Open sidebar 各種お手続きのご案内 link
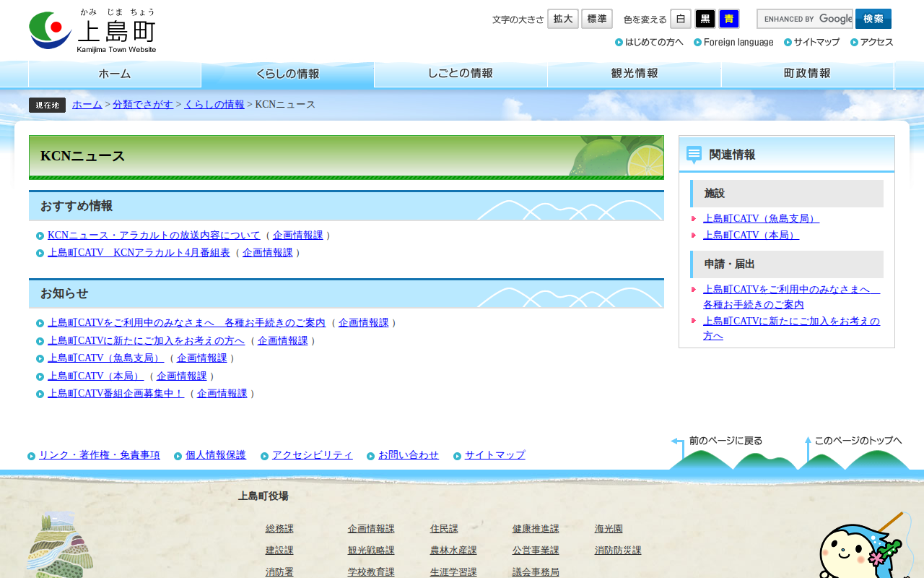The height and width of the screenshot is (578, 924). (x=792, y=297)
